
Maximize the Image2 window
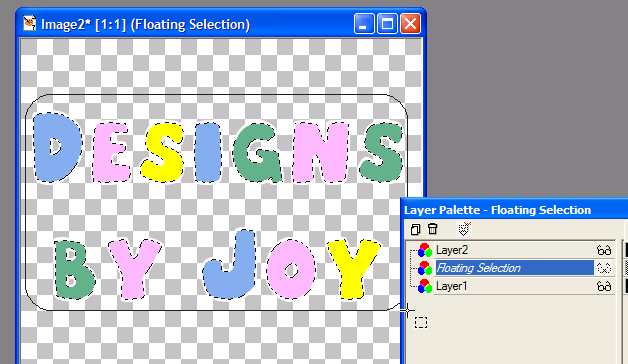click(x=387, y=24)
